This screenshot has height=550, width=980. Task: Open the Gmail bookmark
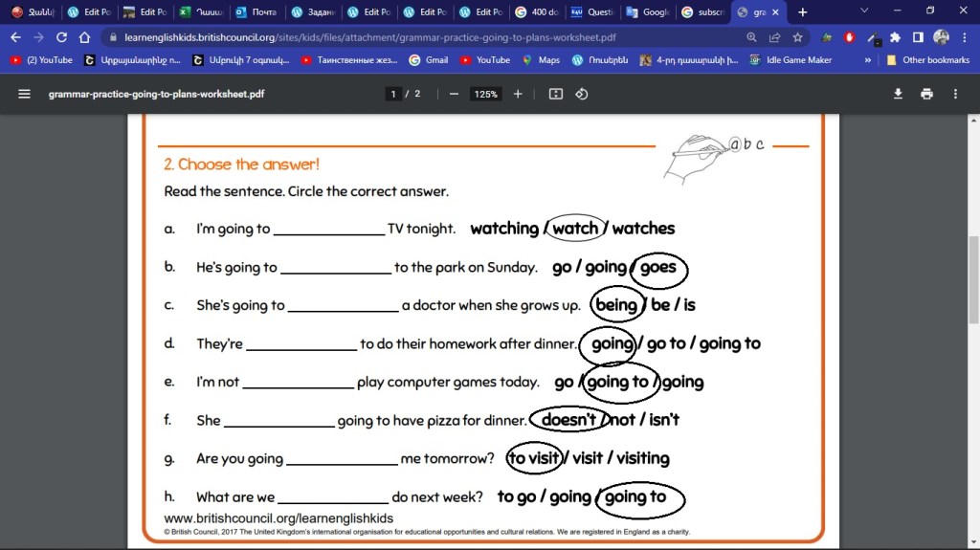point(428,59)
